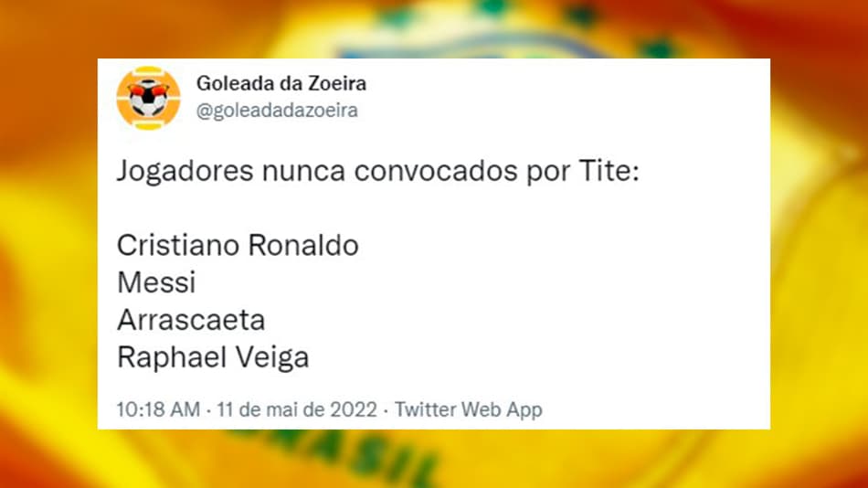Click the 10:18 AM timestamp

pyautogui.click(x=158, y=410)
